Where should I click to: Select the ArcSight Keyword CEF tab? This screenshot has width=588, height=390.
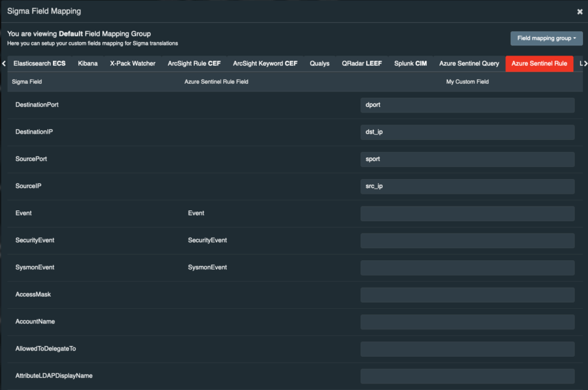[265, 63]
